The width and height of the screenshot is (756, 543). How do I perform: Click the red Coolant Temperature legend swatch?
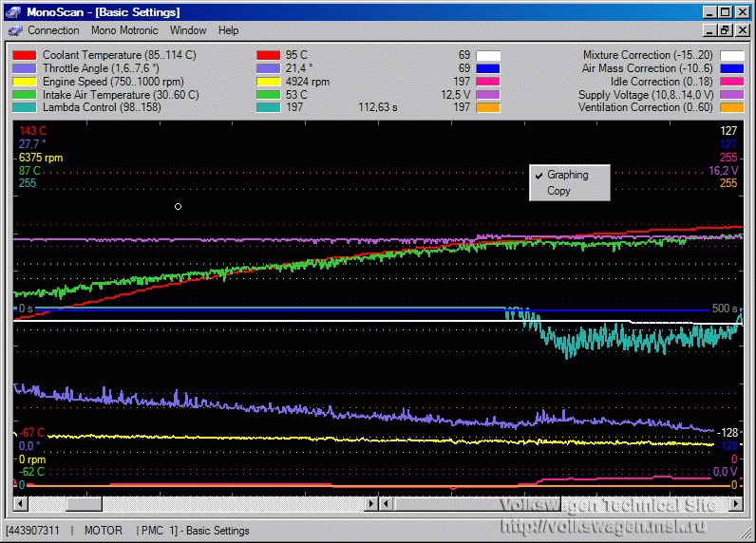24,55
